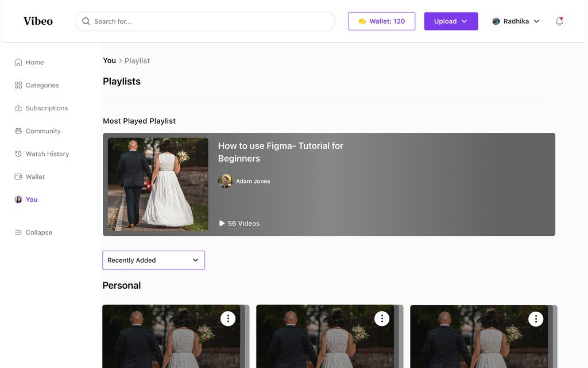Click Adam Jones avatar picture

coord(225,181)
